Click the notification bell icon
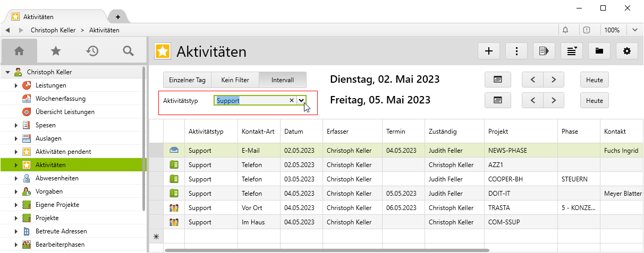Image resolution: width=644 pixels, height=253 pixels. point(565,30)
